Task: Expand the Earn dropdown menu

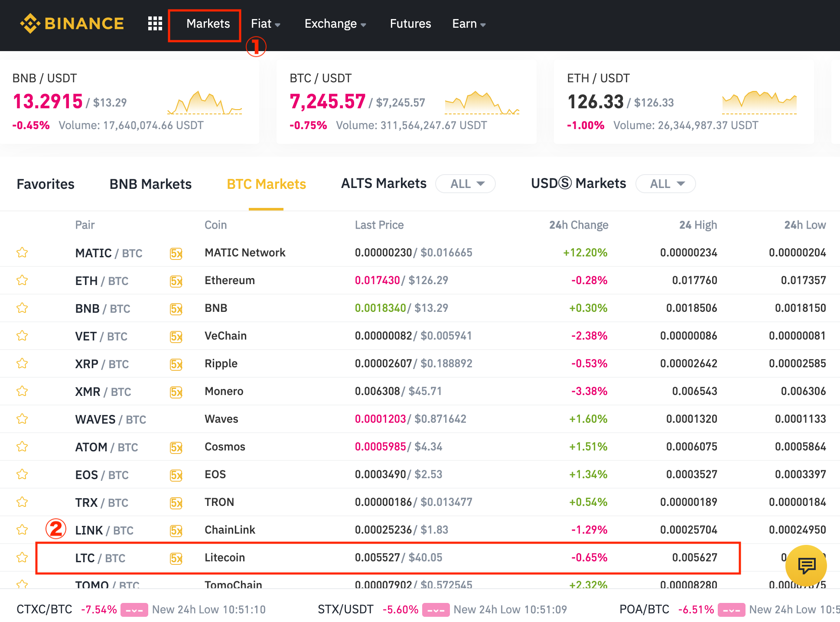Action: point(469,24)
